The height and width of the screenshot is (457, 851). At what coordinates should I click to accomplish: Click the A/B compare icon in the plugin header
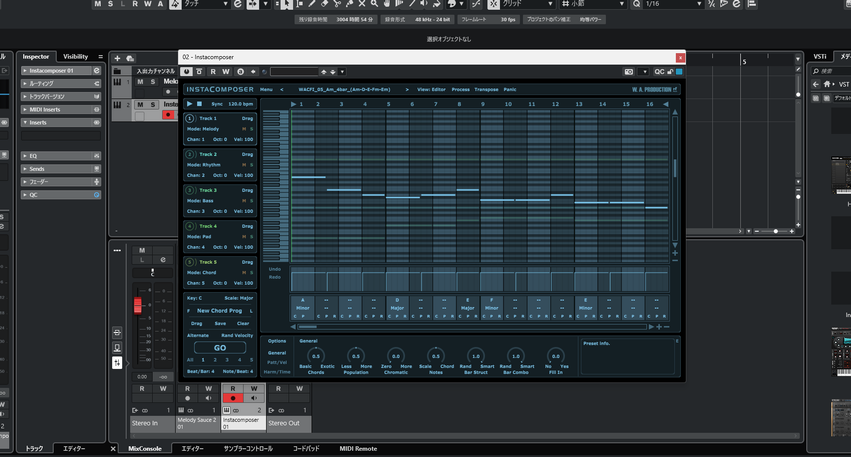click(240, 72)
